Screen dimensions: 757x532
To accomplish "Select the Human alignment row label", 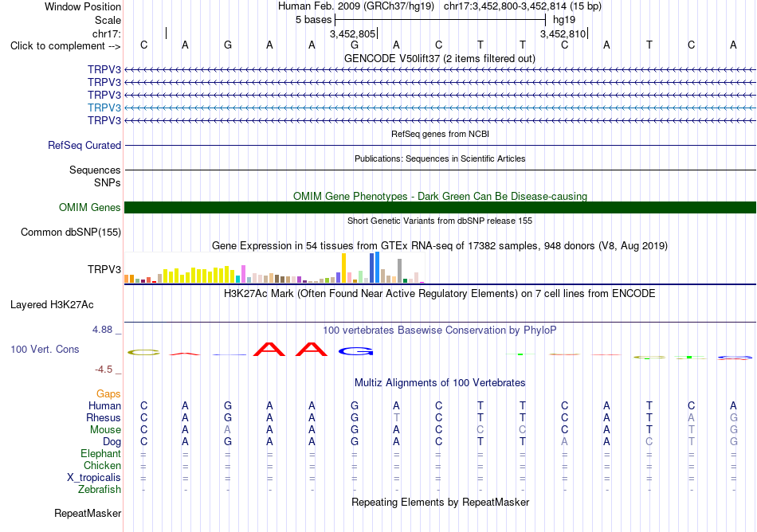I will [104, 405].
